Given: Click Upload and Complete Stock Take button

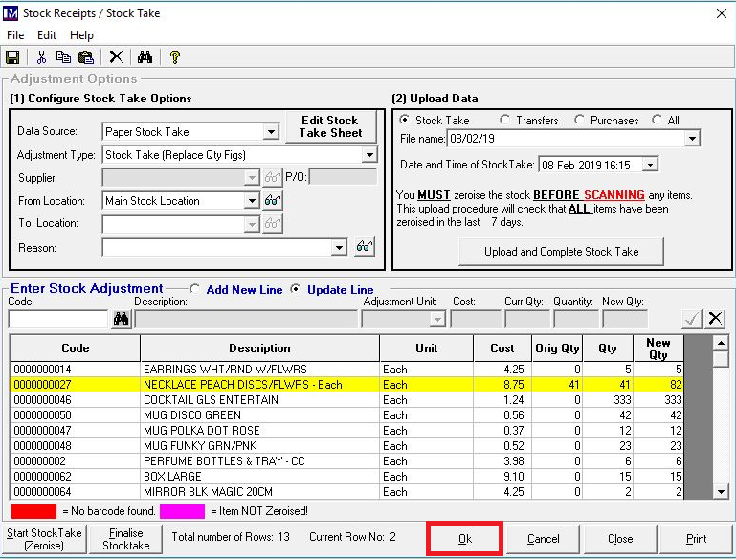Looking at the screenshot, I should pos(561,252).
